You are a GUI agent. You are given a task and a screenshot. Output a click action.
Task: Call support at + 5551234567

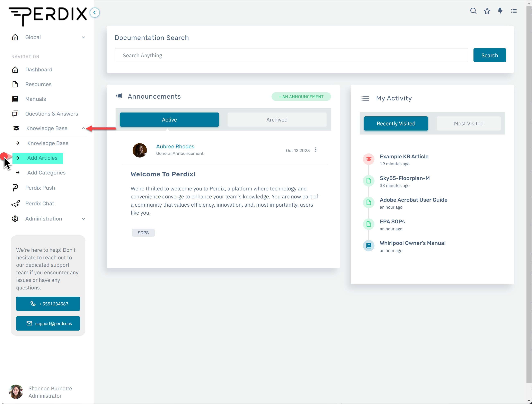pos(48,304)
